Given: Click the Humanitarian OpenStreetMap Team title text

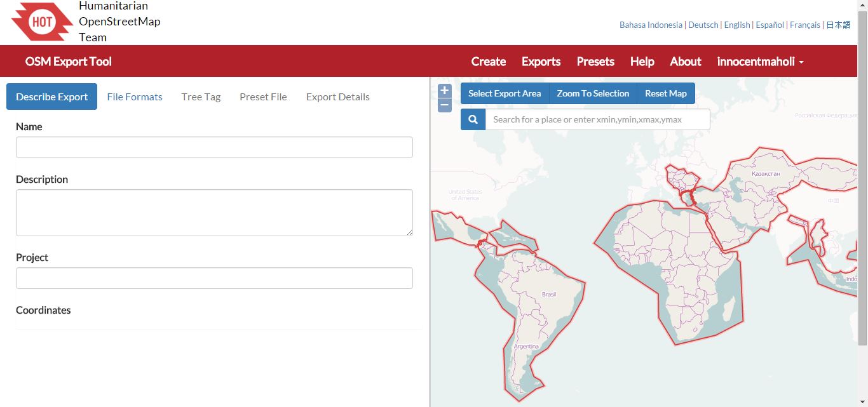Looking at the screenshot, I should point(119,22).
